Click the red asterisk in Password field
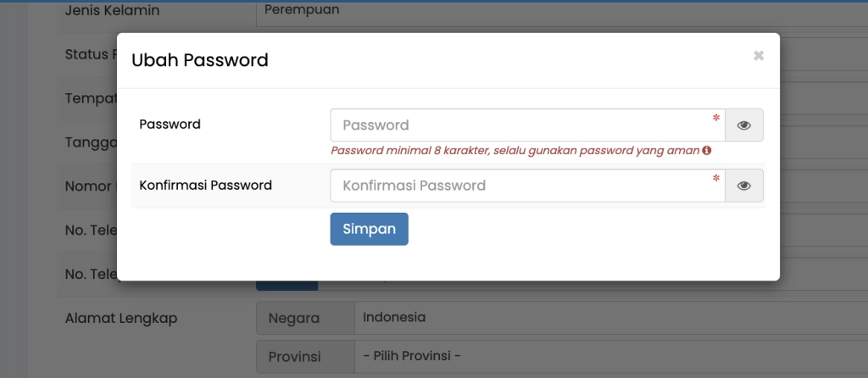 [x=716, y=119]
